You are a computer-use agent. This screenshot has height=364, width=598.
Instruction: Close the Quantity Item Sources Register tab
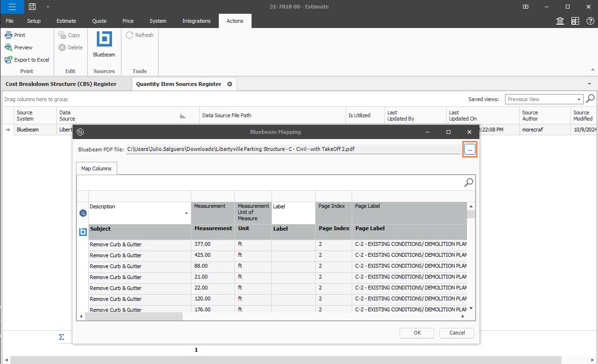coord(230,84)
